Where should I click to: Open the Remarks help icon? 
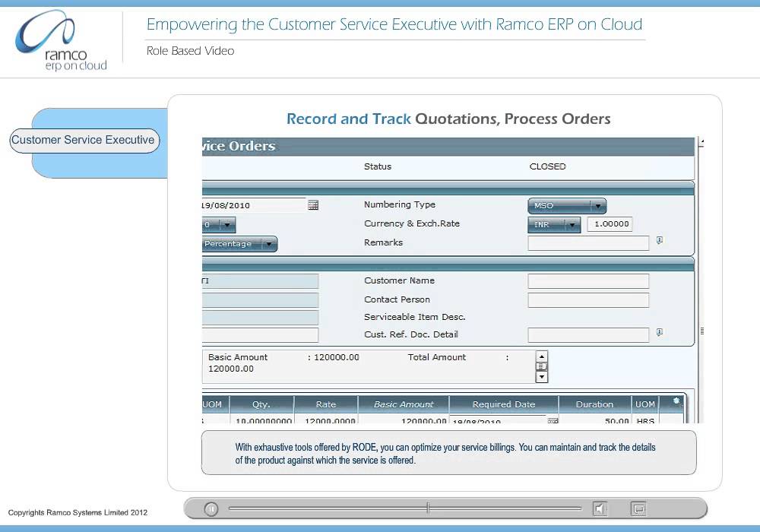click(659, 240)
